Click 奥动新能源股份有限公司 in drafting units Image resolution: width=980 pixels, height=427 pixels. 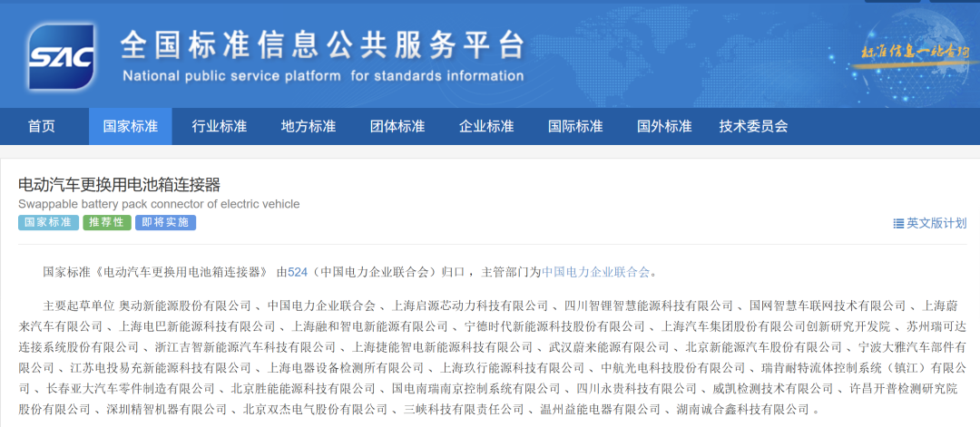[185, 306]
